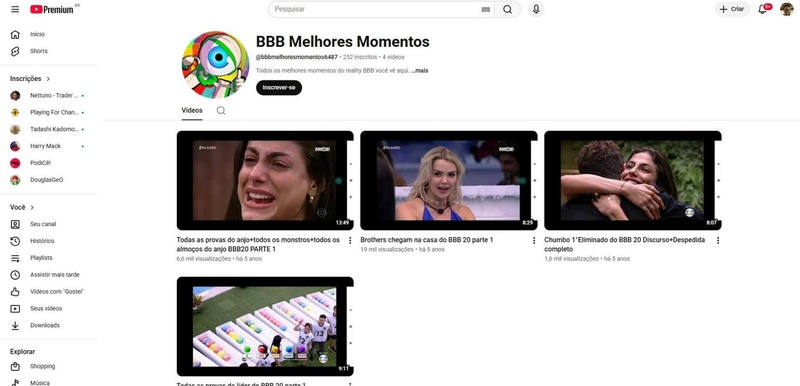Open title Chumbo 1°Eliminado do BBB 20
The width and height of the screenshot is (800, 386).
[x=624, y=244]
